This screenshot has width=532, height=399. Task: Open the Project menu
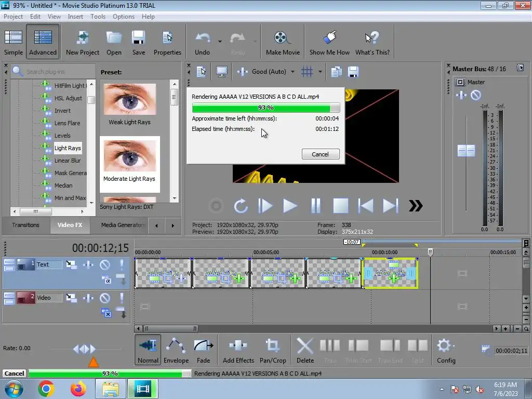click(x=13, y=17)
